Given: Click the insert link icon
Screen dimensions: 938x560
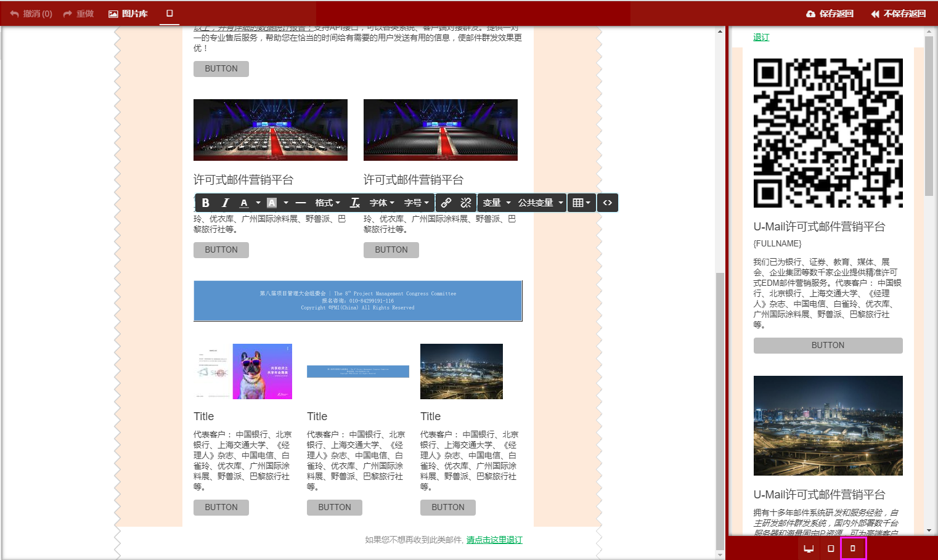Looking at the screenshot, I should pos(446,203).
